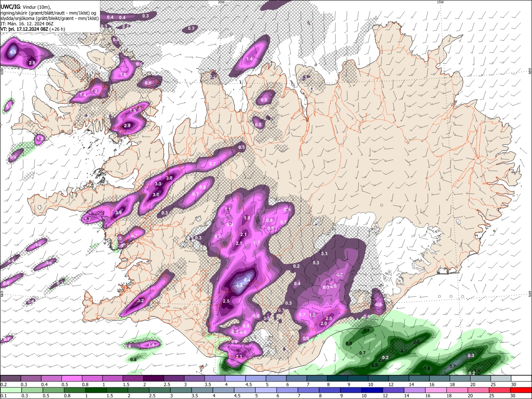
Task: Click the darkest purple swatch between 2 and 2.5, top row
Action: point(154,378)
